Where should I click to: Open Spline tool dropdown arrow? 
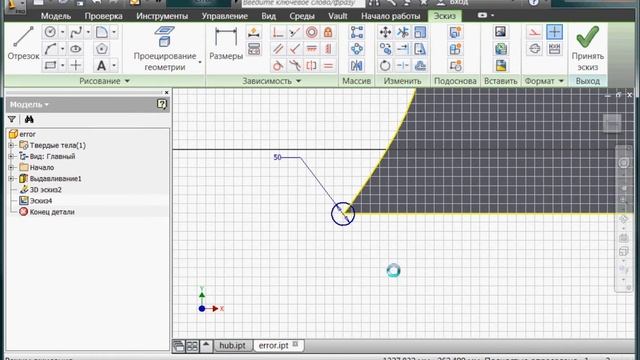click(88, 32)
